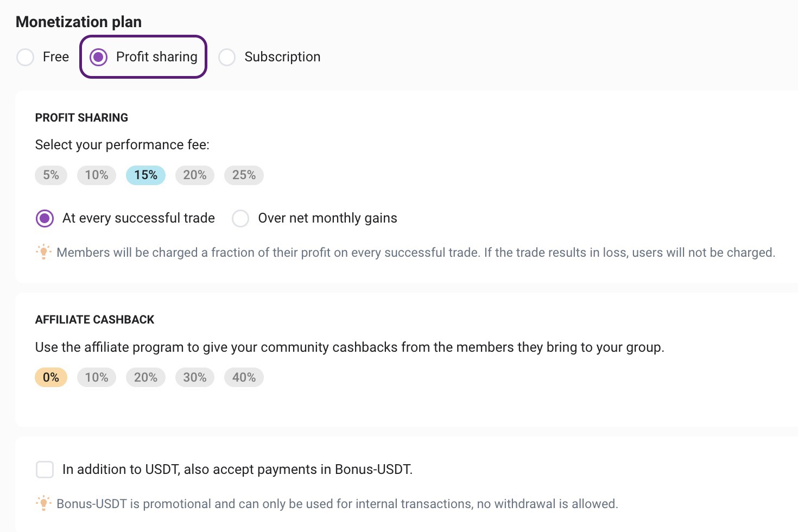This screenshot has height=532, width=798.
Task: Set affiliate cashback to 0%
Action: pyautogui.click(x=51, y=377)
